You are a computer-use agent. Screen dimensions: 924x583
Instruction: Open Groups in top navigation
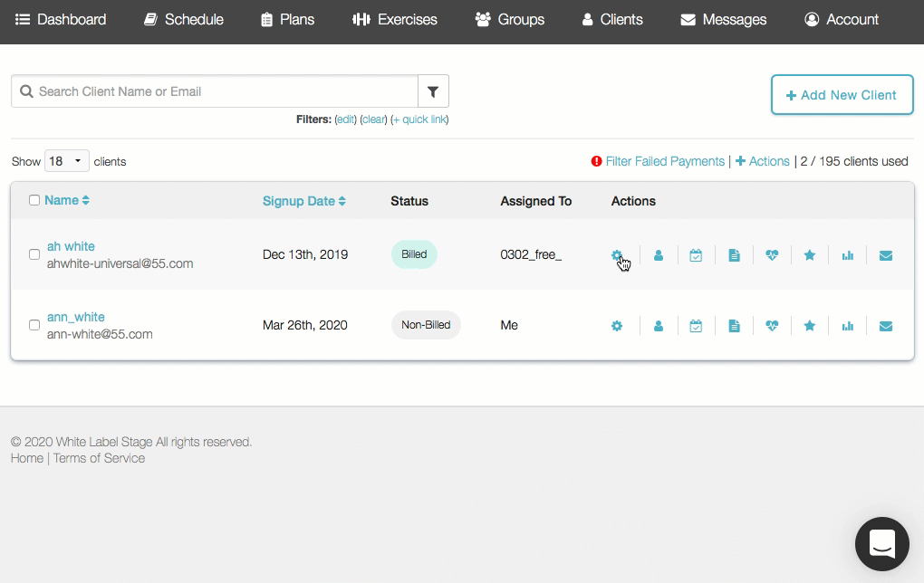pos(510,19)
